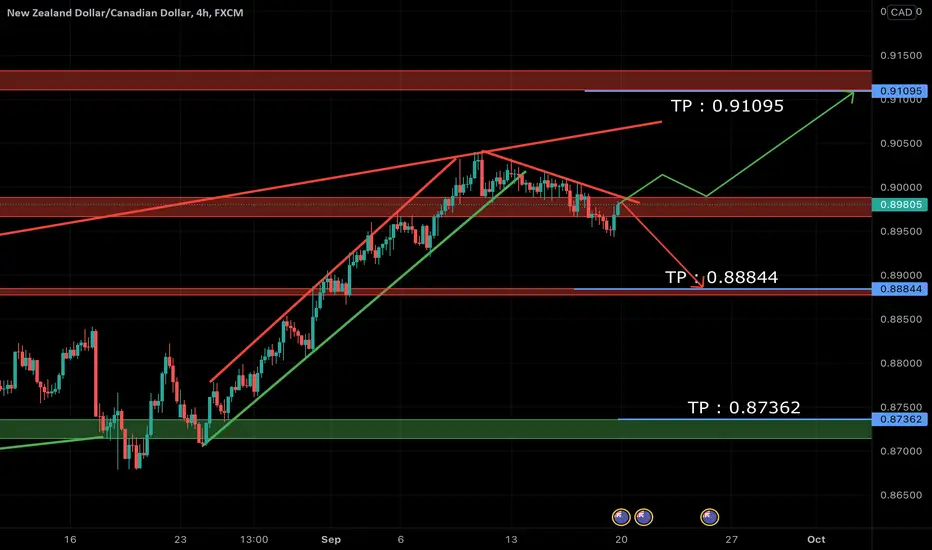This screenshot has width=932, height=550.
Task: Click the second economic event flag icon
Action: pos(644,517)
